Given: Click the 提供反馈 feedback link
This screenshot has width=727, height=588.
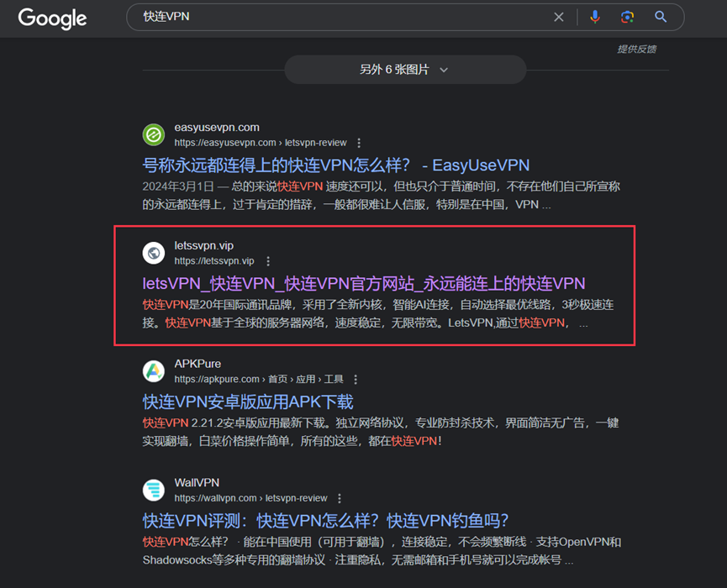Looking at the screenshot, I should pos(636,49).
